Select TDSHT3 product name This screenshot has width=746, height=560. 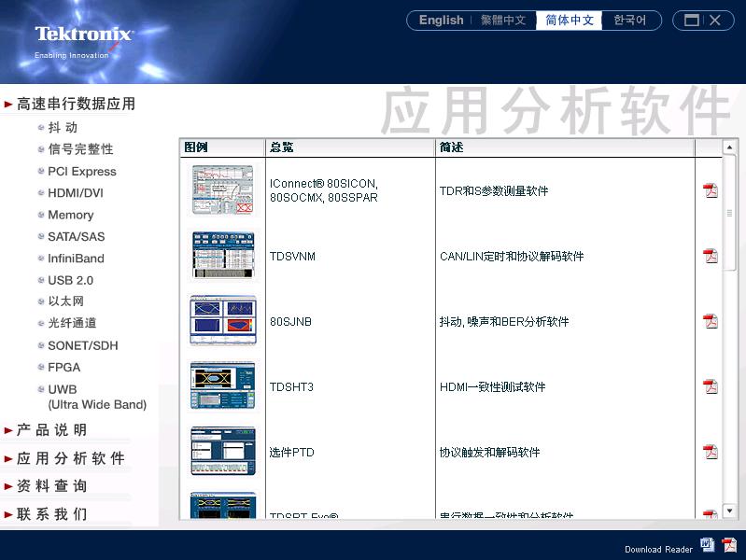pyautogui.click(x=291, y=386)
